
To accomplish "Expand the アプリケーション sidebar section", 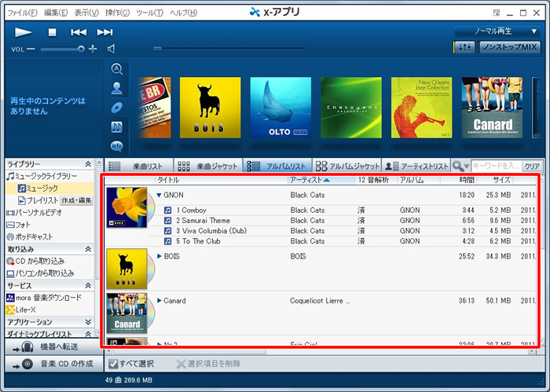I will [x=88, y=322].
